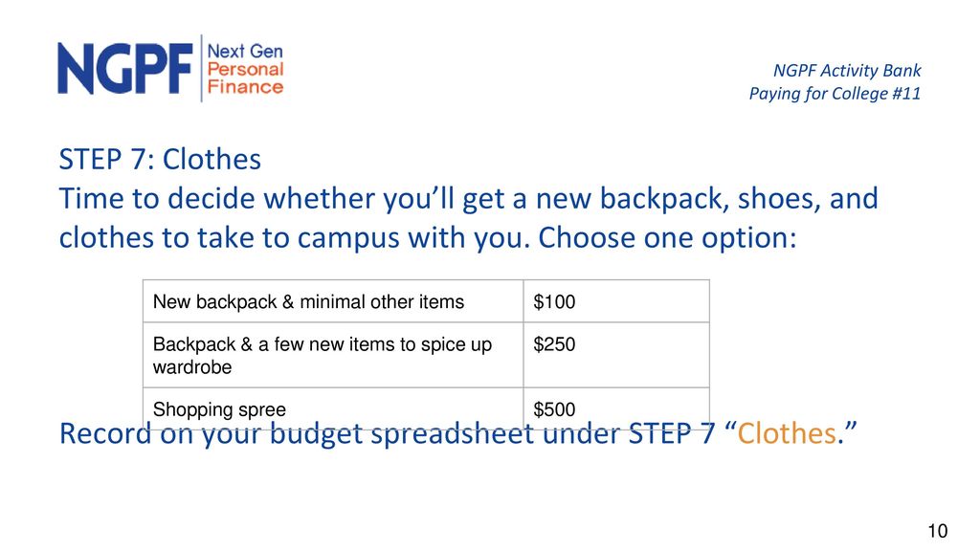Click the word wardrobe in the table
Screen dimensions: 980x551
click(x=191, y=366)
